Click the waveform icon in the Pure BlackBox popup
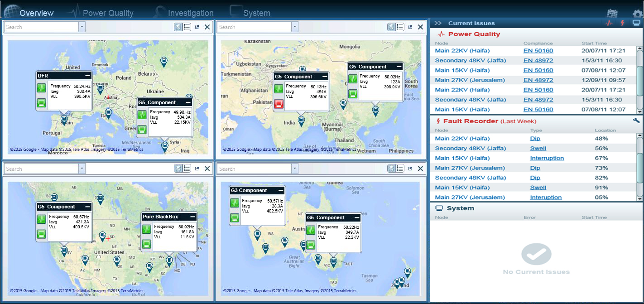The width and height of the screenshot is (644, 304). [x=147, y=229]
